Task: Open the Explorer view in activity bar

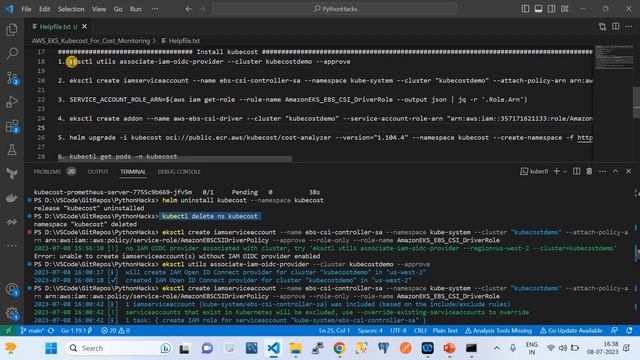Action: pyautogui.click(x=12, y=29)
